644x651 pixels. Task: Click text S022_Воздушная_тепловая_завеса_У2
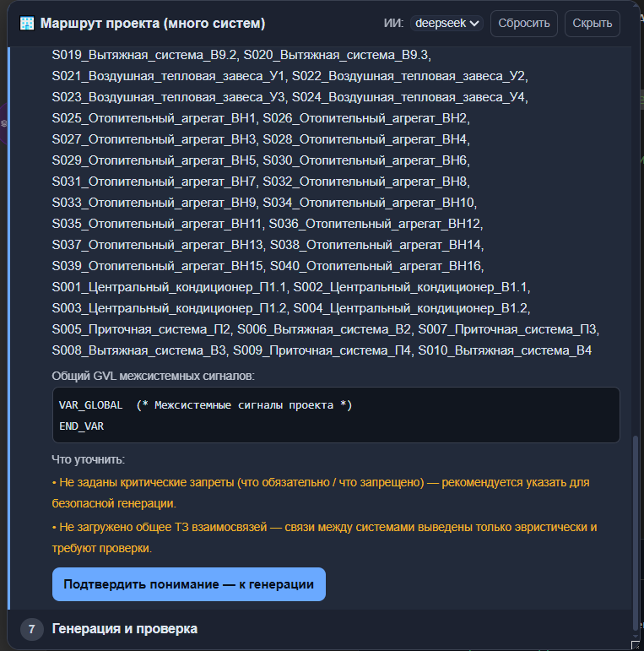tap(409, 76)
